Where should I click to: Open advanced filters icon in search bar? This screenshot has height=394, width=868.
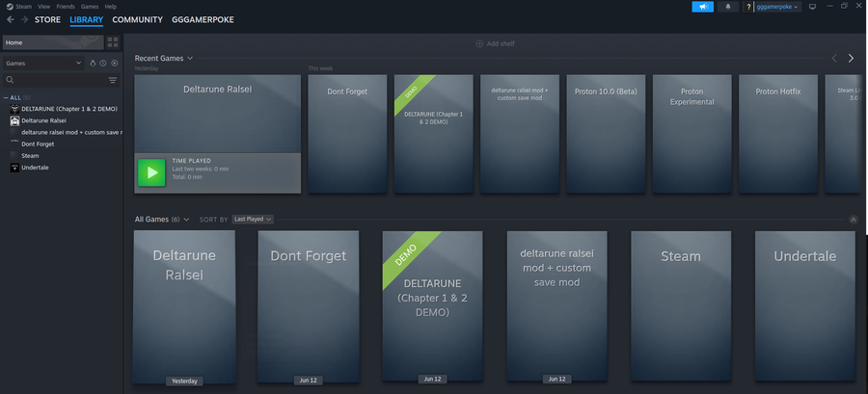(113, 81)
